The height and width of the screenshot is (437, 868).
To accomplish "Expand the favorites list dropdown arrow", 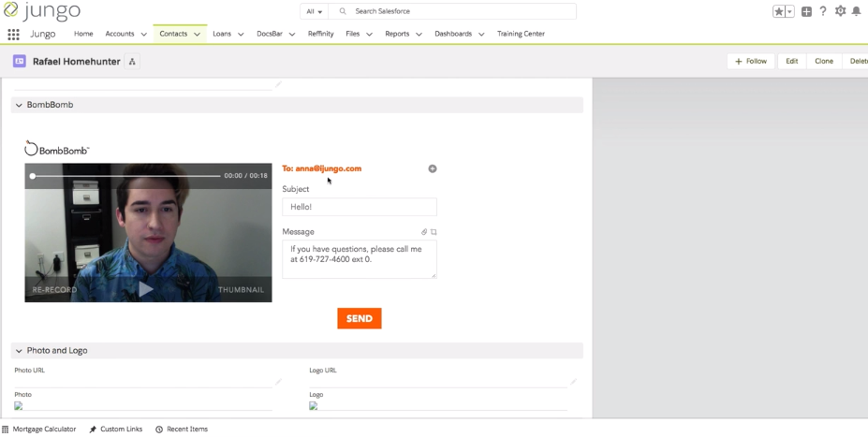I will [x=790, y=11].
